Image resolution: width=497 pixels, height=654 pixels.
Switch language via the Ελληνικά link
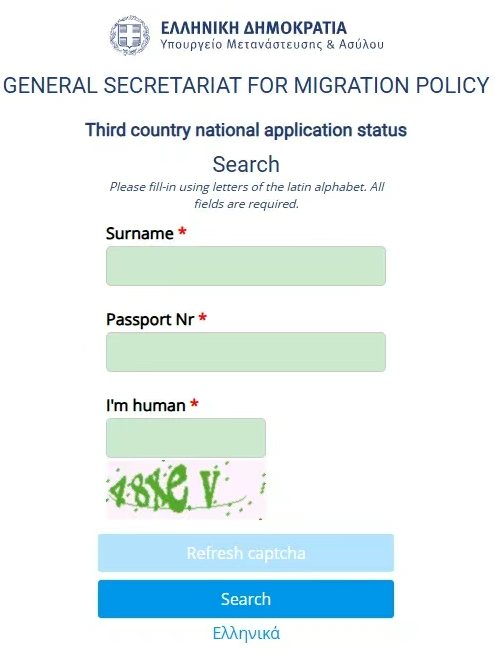coord(246,633)
